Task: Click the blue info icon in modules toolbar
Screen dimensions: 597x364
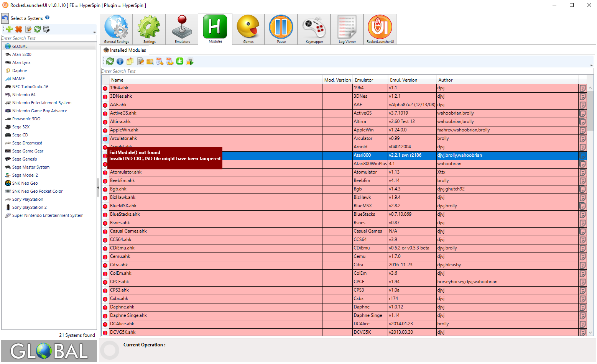Action: 120,61
